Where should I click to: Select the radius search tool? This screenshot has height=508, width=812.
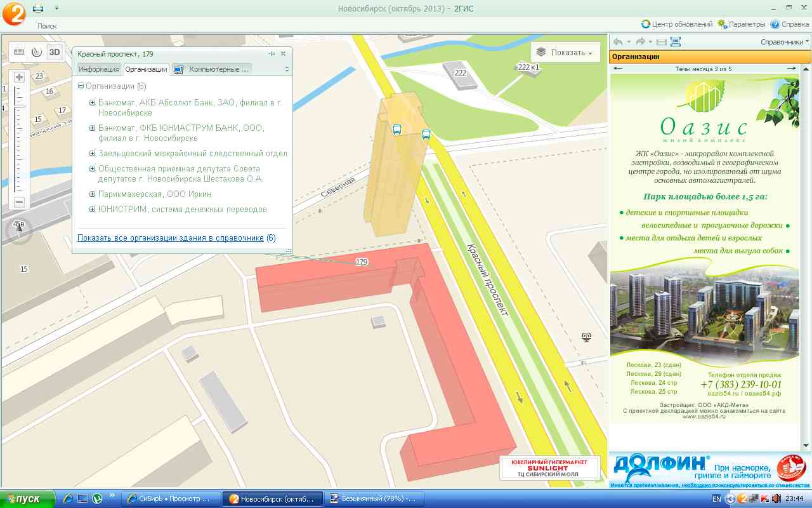tap(36, 52)
